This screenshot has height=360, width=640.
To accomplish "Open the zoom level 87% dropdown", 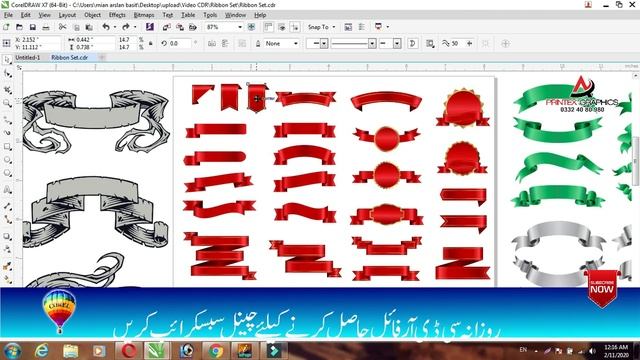I will (240, 27).
